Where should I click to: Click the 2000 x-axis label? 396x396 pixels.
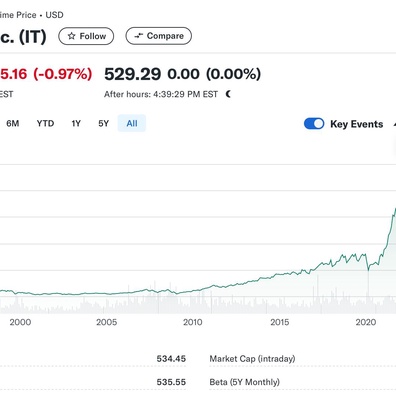point(20,322)
